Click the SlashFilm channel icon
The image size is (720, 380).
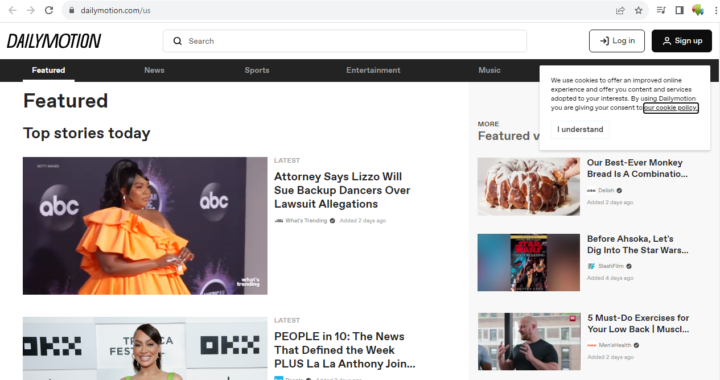pyautogui.click(x=591, y=266)
